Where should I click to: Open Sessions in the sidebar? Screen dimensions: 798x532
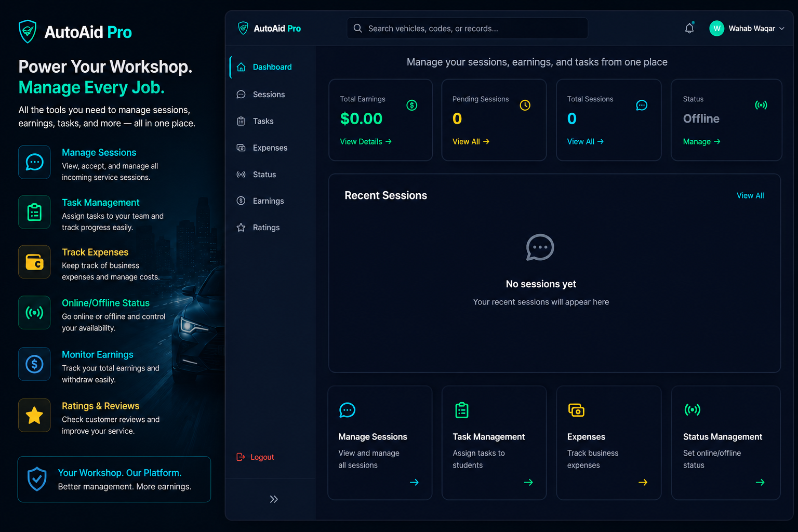pyautogui.click(x=269, y=95)
